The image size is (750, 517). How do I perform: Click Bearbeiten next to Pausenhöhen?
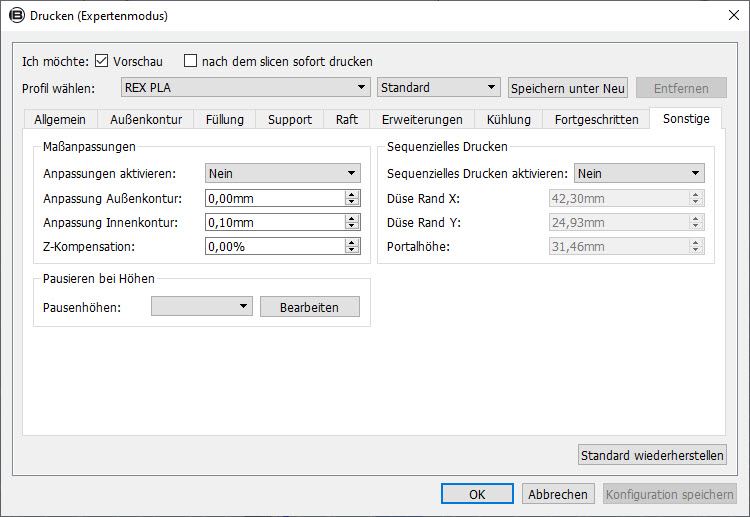click(x=309, y=307)
